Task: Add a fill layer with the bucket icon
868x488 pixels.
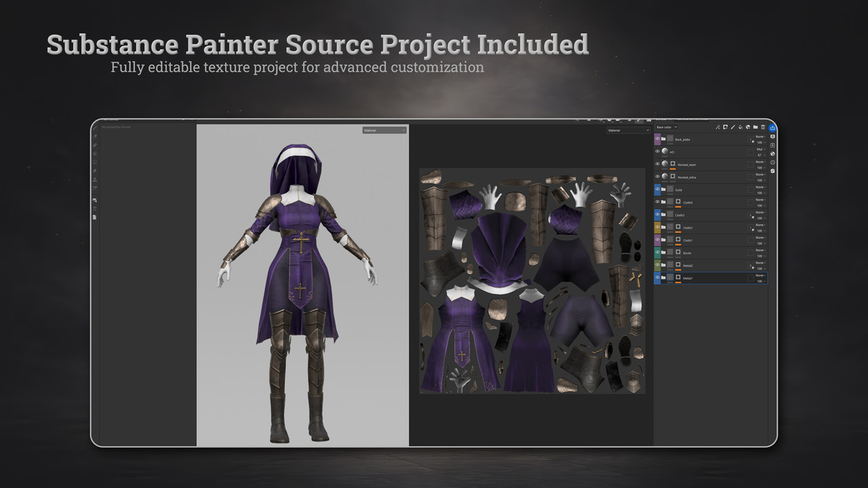Action: 741,127
